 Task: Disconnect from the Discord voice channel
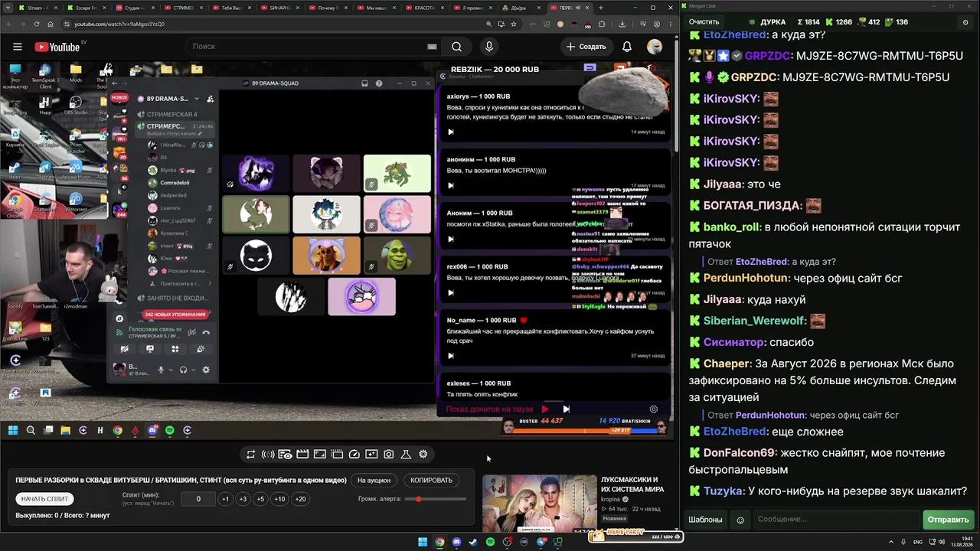tap(206, 332)
